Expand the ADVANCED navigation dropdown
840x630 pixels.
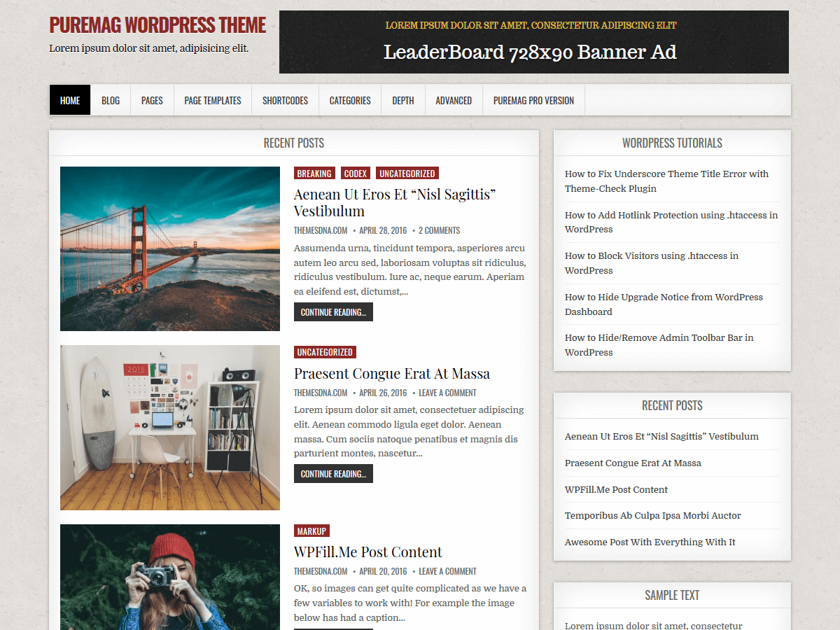[x=454, y=100]
